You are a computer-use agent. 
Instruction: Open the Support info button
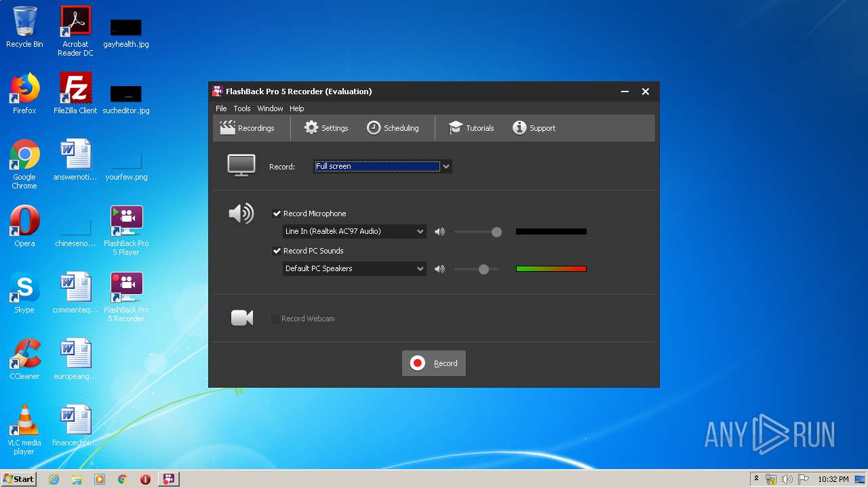coord(534,128)
